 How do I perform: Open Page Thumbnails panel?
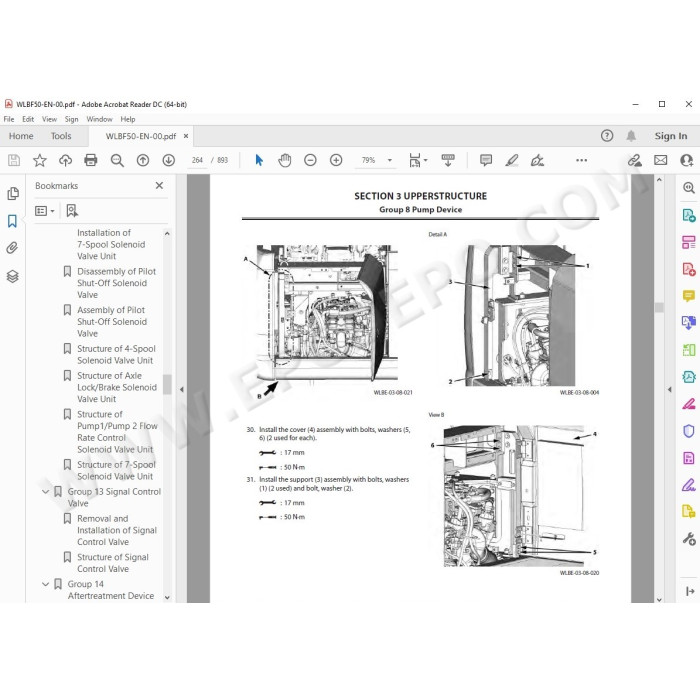coord(13,193)
